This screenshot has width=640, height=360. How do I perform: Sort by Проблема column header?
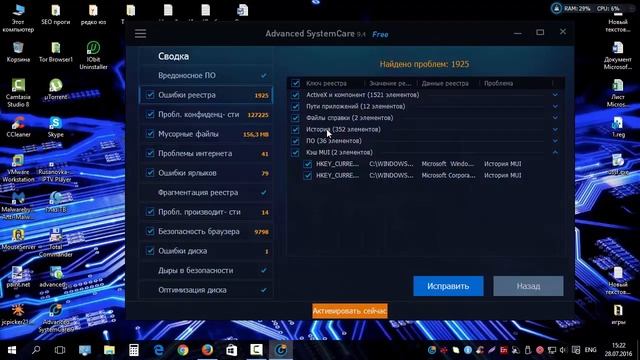pos(498,83)
